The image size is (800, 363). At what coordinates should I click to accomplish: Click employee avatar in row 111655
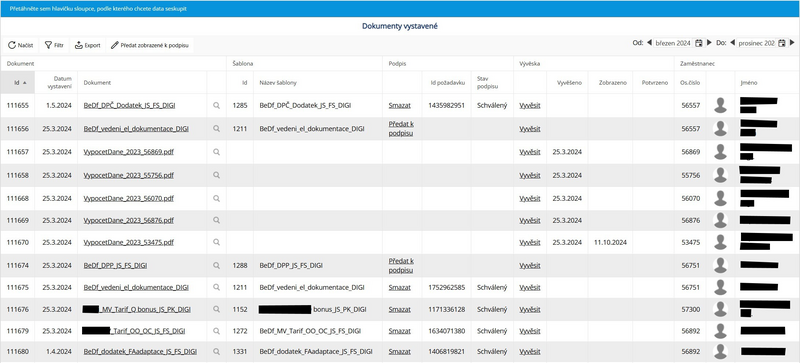(x=720, y=106)
